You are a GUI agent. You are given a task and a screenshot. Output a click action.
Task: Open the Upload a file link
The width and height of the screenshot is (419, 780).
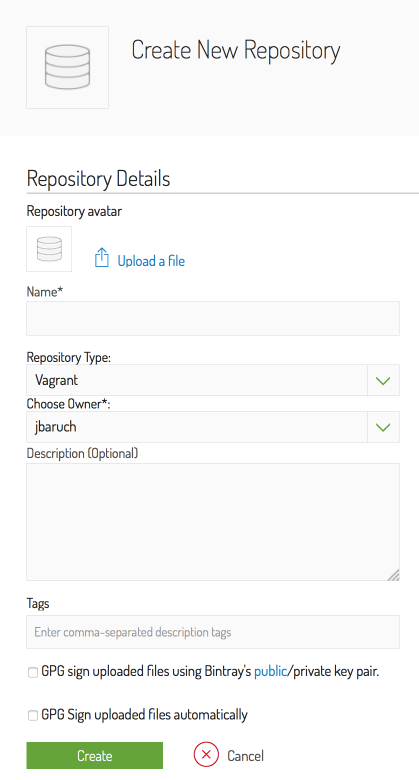pyautogui.click(x=151, y=261)
